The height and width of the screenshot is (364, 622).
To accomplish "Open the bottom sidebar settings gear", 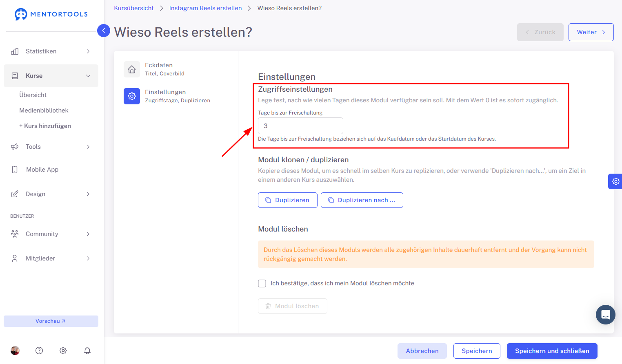I will coord(63,351).
